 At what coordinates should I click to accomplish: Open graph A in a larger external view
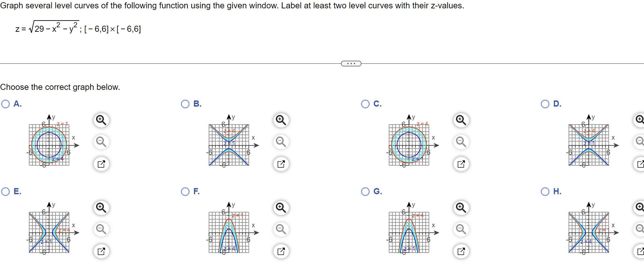101,164
